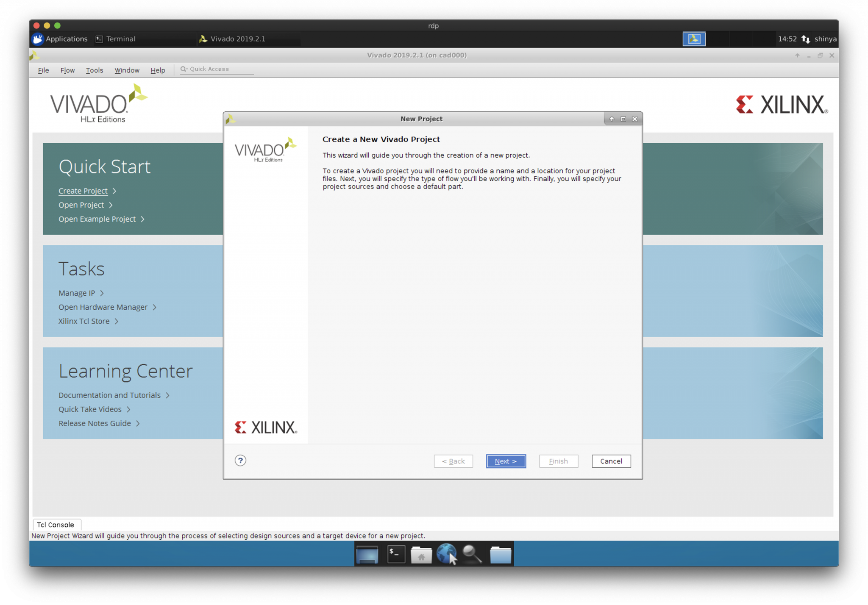868x605 pixels.
Task: Cancel the New Project wizard
Action: pyautogui.click(x=611, y=461)
